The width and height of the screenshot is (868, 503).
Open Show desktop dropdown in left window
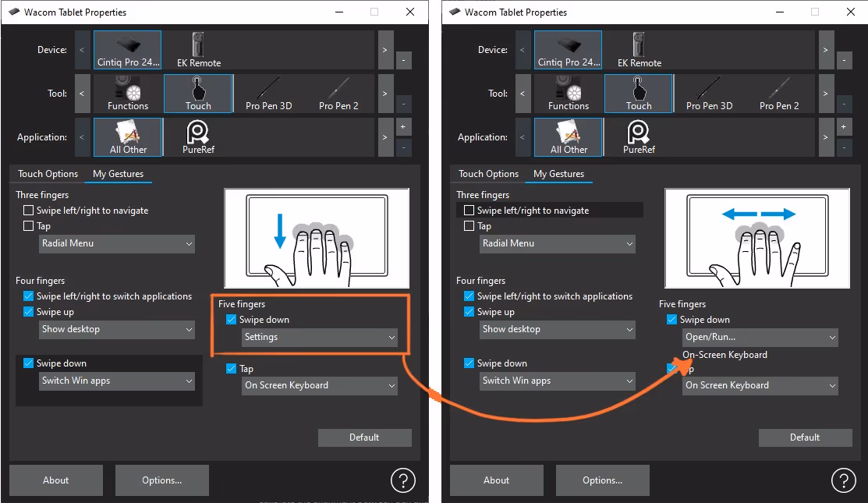click(x=117, y=329)
